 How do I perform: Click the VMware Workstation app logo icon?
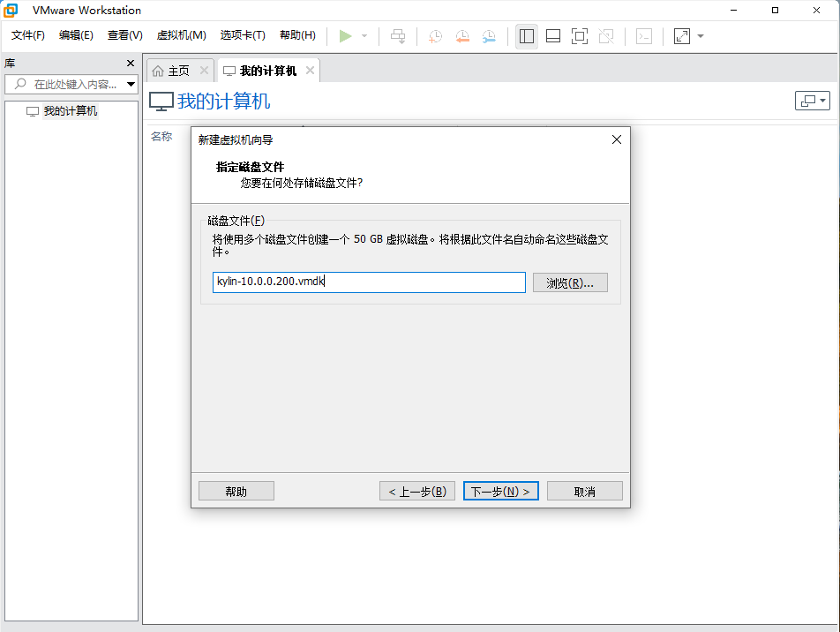tap(11, 11)
